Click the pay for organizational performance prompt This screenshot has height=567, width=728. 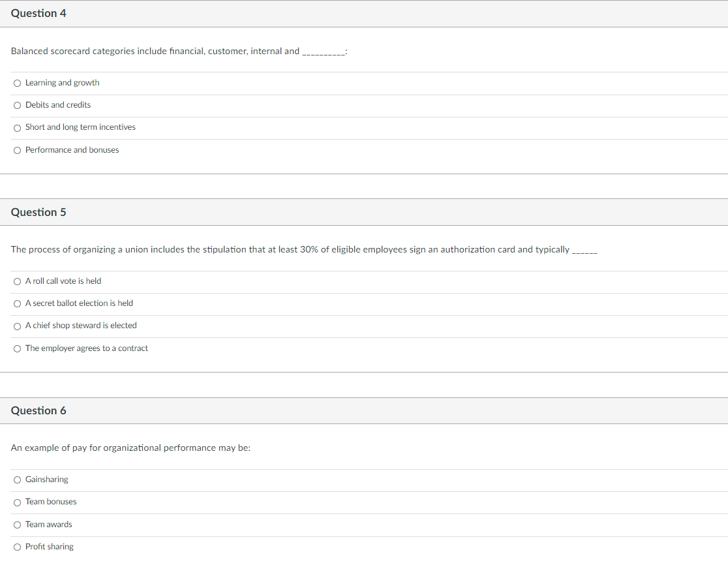pos(130,448)
